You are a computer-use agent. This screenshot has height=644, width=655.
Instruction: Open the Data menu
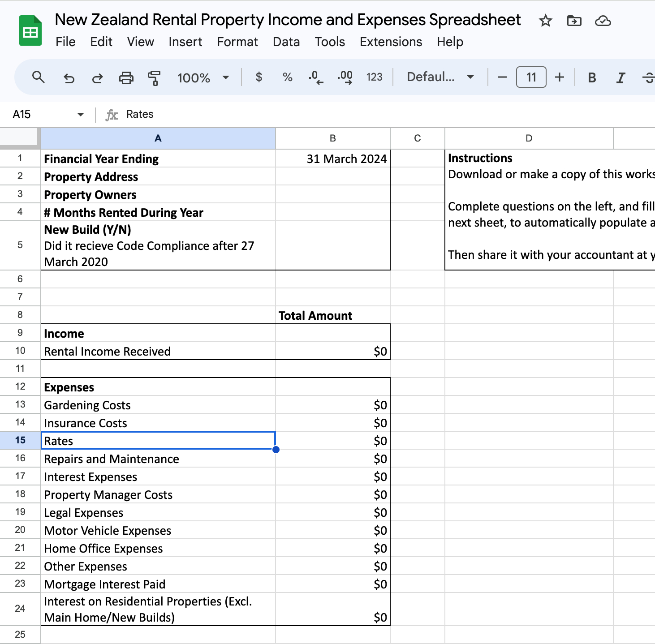(x=286, y=42)
